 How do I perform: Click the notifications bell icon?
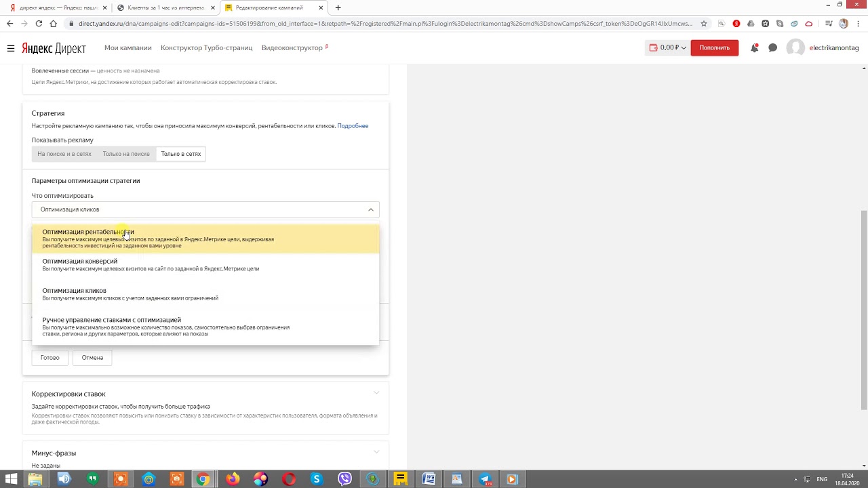[x=754, y=48]
